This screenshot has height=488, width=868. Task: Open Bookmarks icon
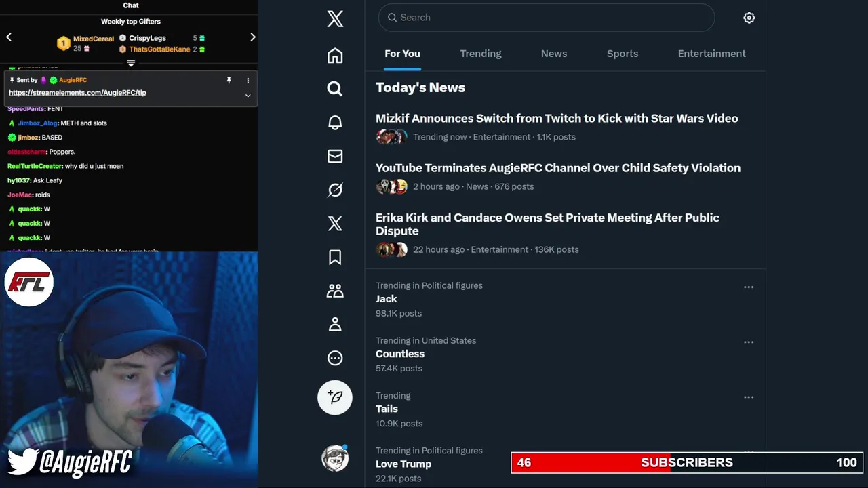click(335, 258)
